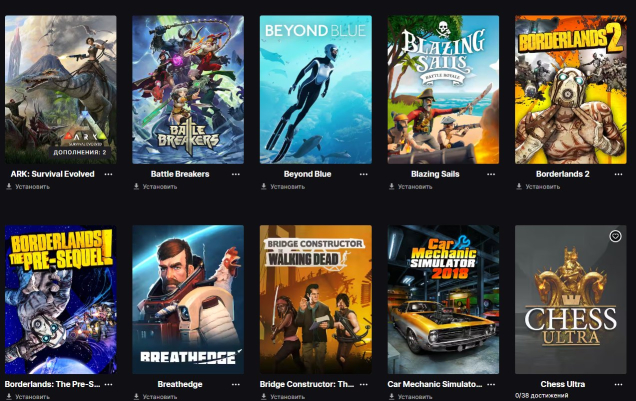
Task: Open the Borderlands: The Pre-Sequel cover art
Action: click(61, 300)
